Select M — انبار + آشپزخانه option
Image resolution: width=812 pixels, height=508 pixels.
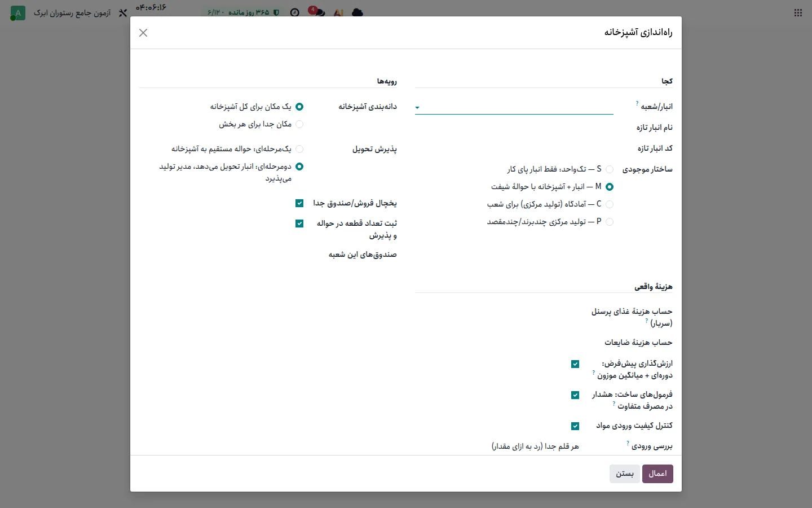pos(610,187)
